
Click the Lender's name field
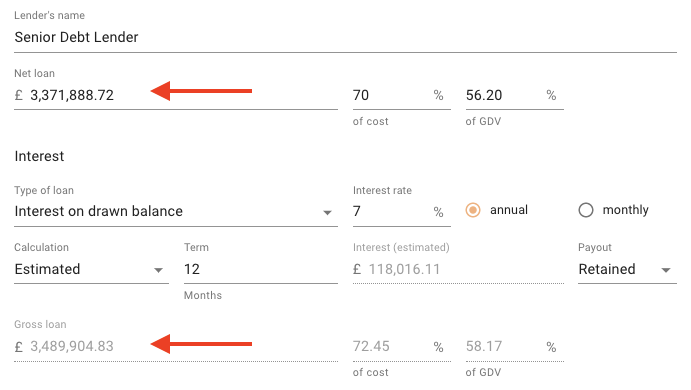point(346,37)
